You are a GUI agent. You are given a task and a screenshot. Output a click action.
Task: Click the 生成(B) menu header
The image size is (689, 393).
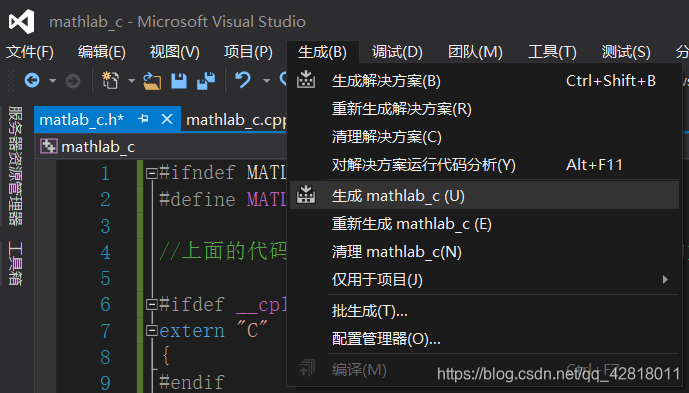322,52
